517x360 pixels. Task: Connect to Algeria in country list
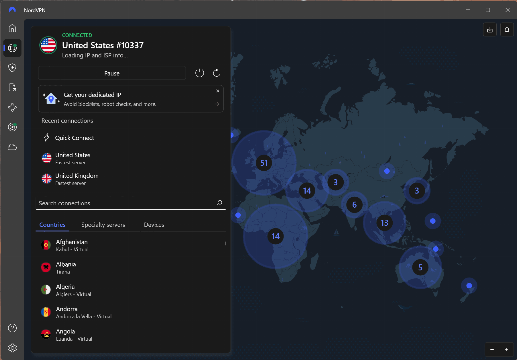pyautogui.click(x=131, y=290)
